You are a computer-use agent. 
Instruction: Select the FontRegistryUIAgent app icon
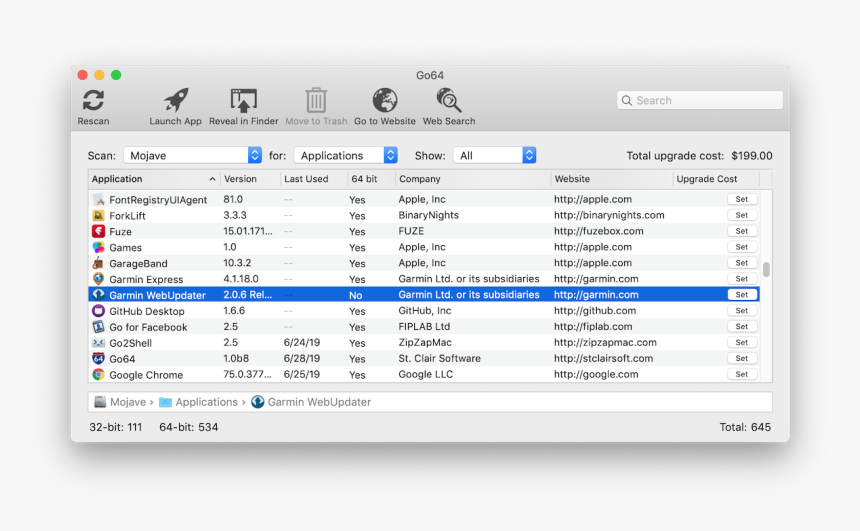point(98,199)
